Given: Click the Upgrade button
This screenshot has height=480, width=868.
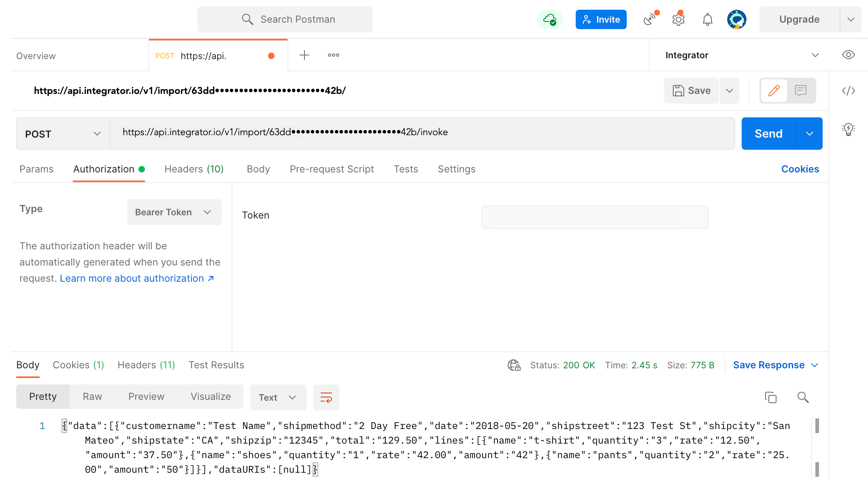Looking at the screenshot, I should [x=800, y=19].
